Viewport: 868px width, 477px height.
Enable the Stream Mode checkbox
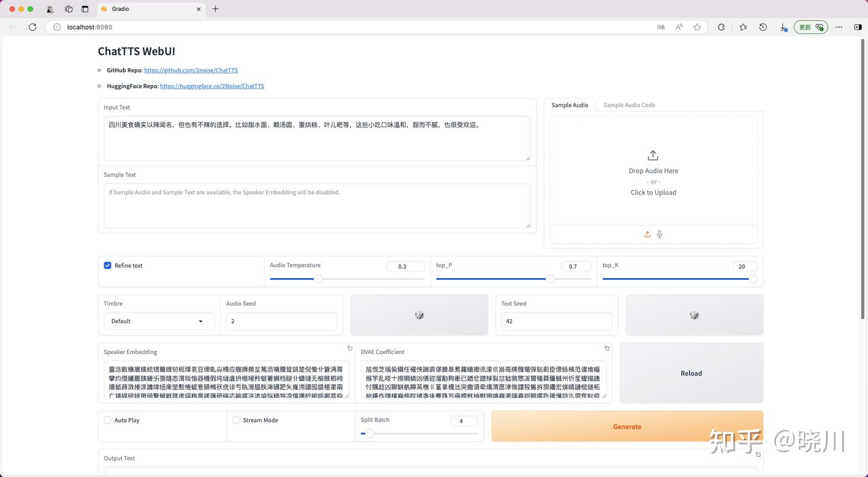click(236, 420)
